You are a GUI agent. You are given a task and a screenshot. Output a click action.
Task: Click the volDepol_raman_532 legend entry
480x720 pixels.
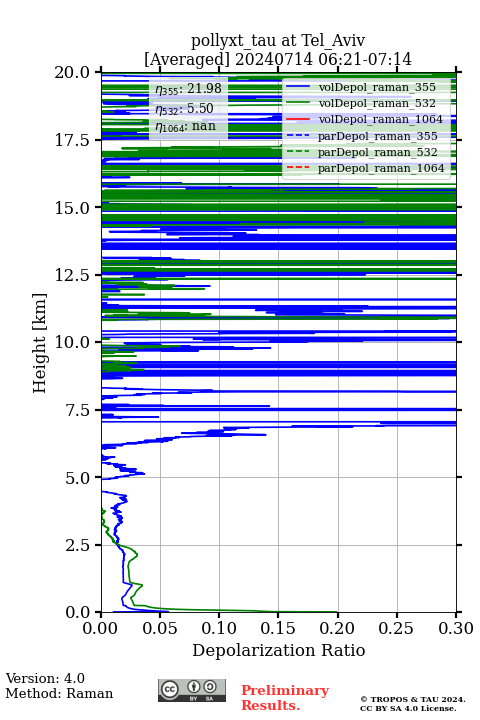[361, 103]
